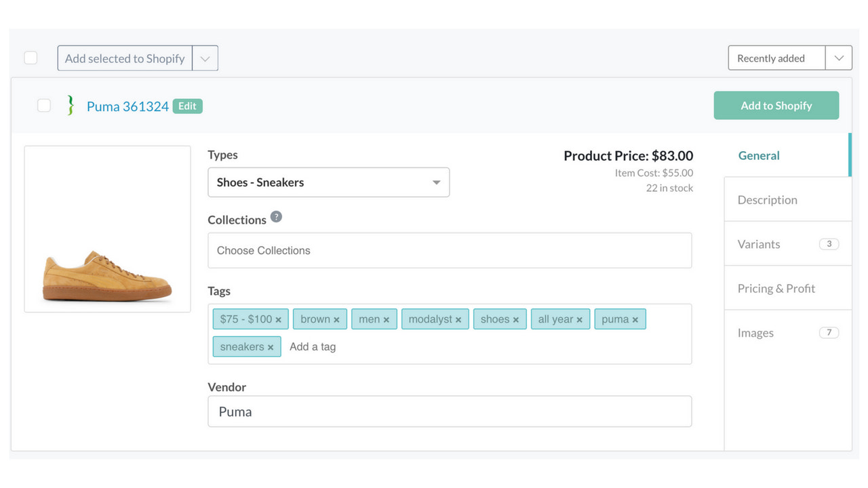Switch to the Variants tab

[759, 244]
